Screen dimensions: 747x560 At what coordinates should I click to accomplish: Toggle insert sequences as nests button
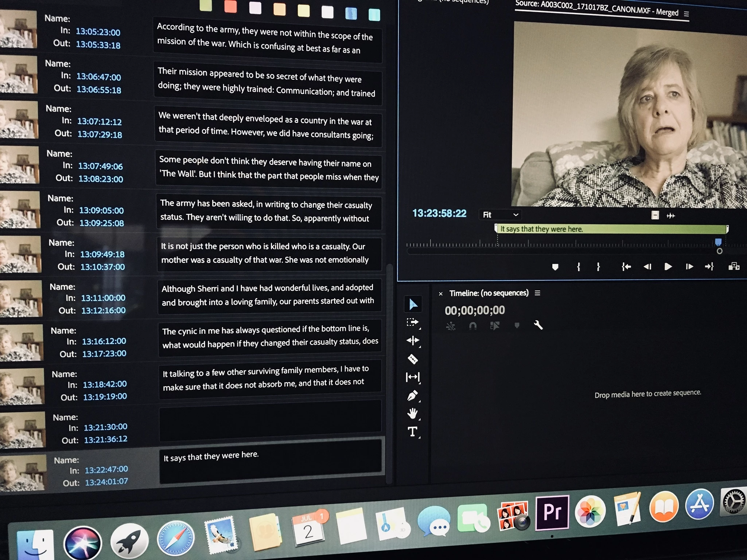(x=451, y=325)
